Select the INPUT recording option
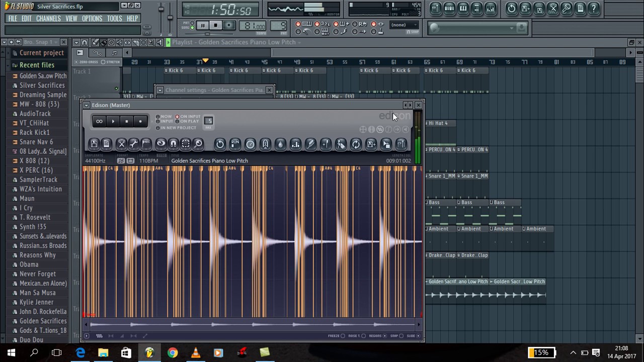 164,121
